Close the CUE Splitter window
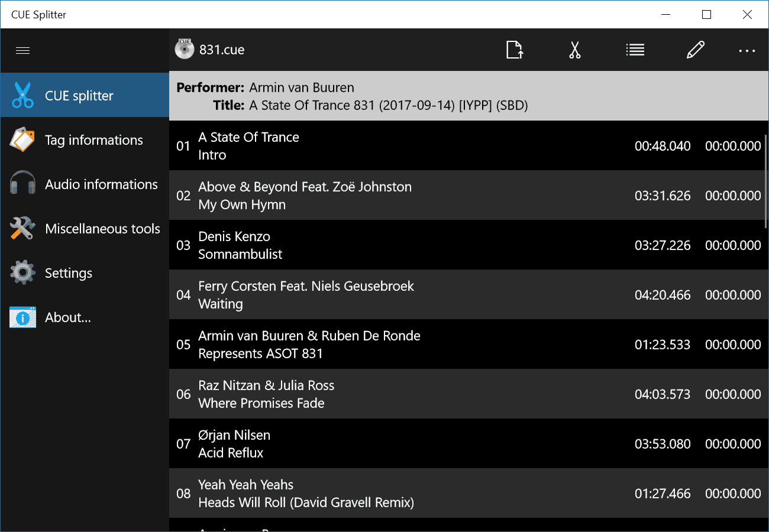The width and height of the screenshot is (769, 532). [x=747, y=15]
